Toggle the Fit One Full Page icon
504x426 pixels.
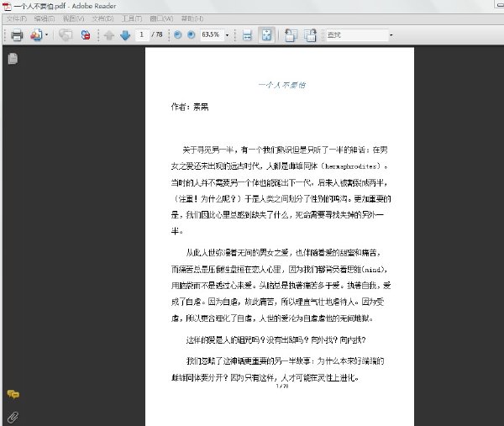(266, 34)
